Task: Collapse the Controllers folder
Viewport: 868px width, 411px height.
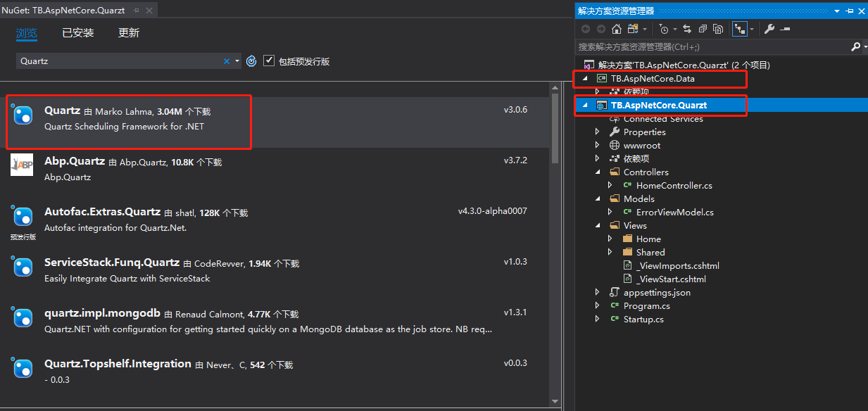Action: click(598, 172)
